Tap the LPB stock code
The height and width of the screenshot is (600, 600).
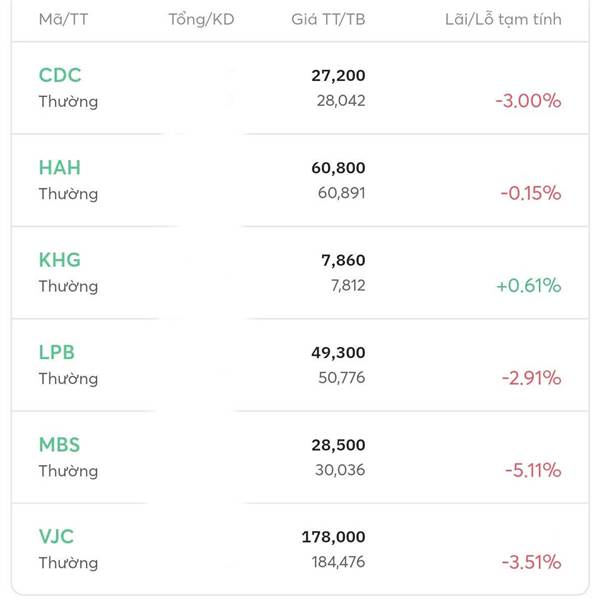click(x=57, y=352)
